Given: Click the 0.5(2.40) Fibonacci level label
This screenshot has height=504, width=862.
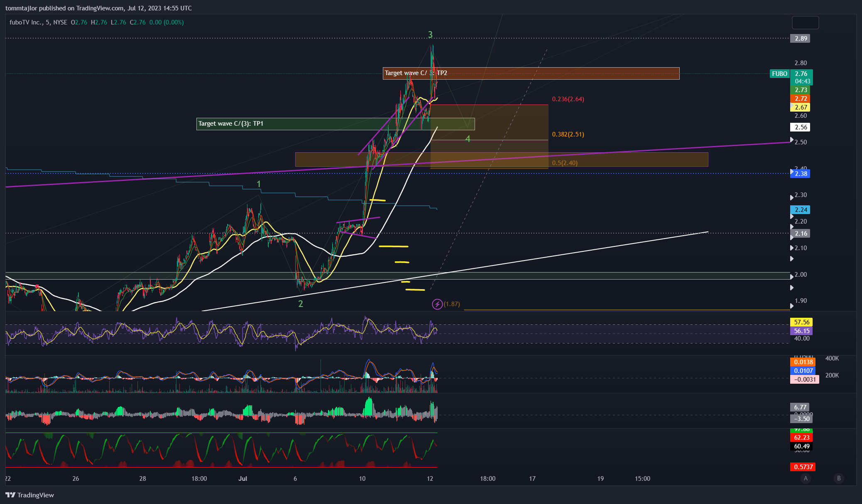Looking at the screenshot, I should pyautogui.click(x=565, y=163).
